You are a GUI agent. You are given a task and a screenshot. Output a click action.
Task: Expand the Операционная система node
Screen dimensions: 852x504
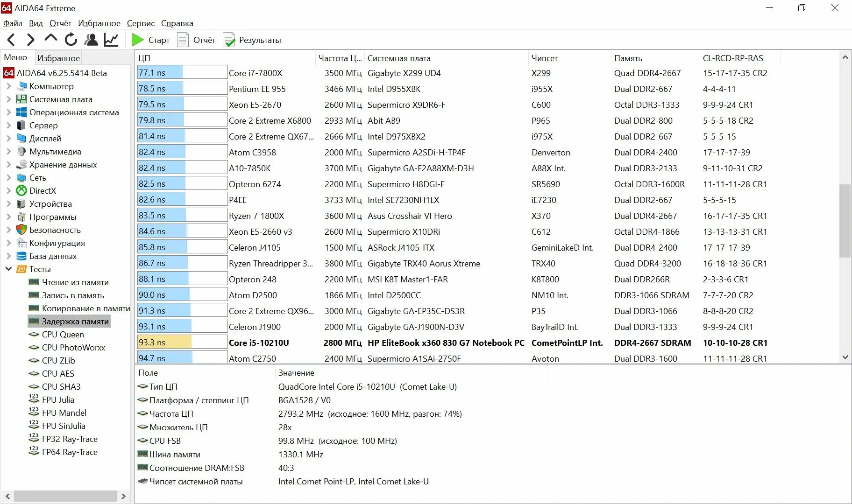pyautogui.click(x=8, y=112)
